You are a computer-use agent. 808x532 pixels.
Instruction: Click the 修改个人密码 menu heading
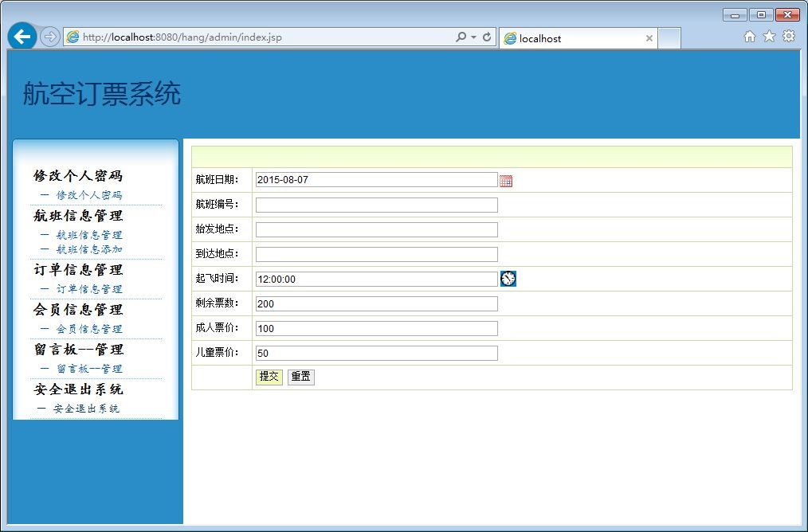78,176
